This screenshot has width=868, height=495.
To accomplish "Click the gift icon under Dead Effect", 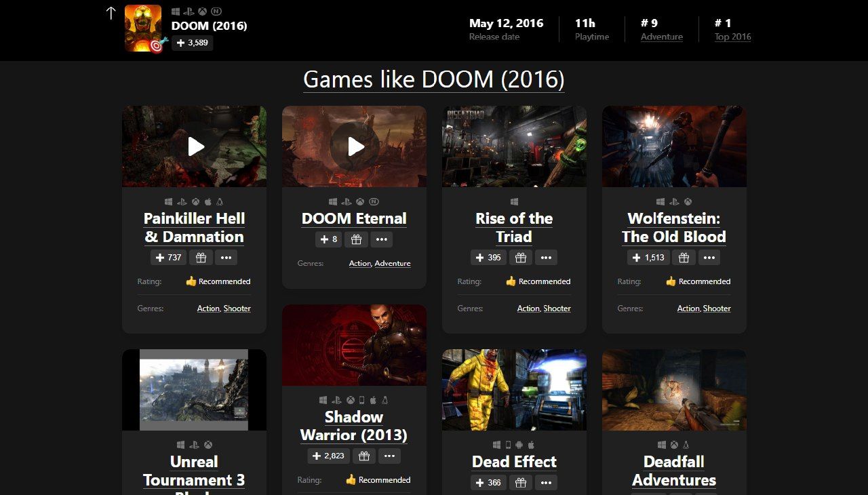I will (521, 483).
